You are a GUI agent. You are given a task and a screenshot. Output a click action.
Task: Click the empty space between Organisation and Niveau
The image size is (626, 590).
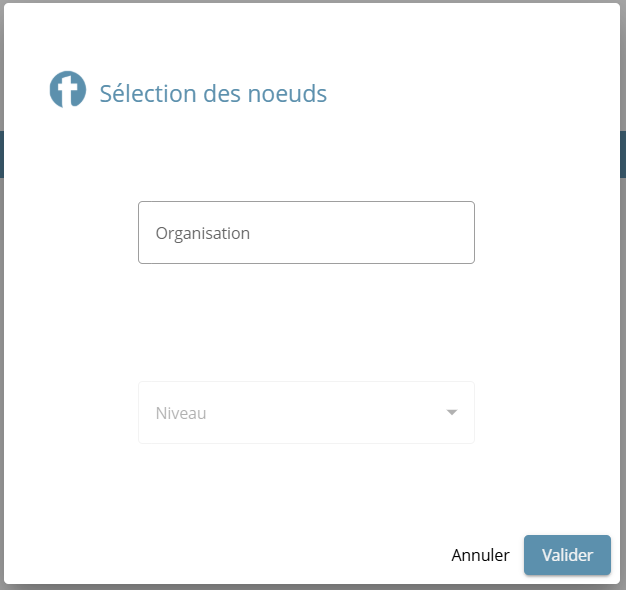point(306,322)
